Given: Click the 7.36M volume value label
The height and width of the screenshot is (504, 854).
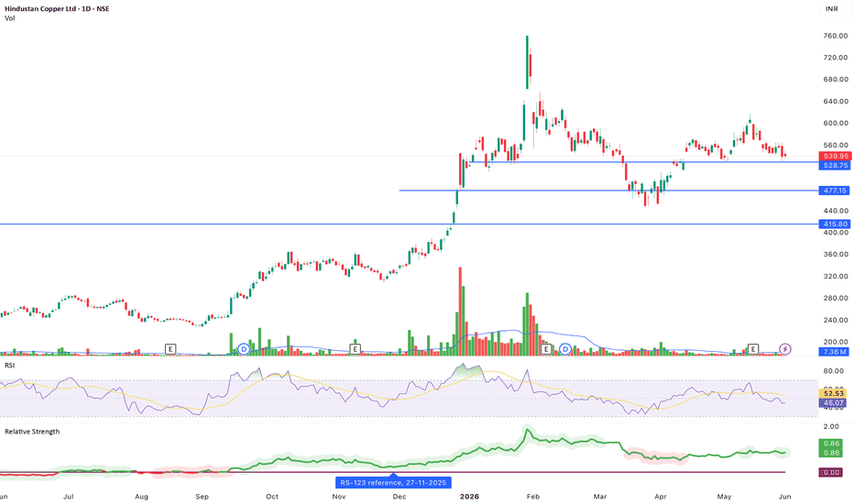Looking at the screenshot, I should (836, 352).
